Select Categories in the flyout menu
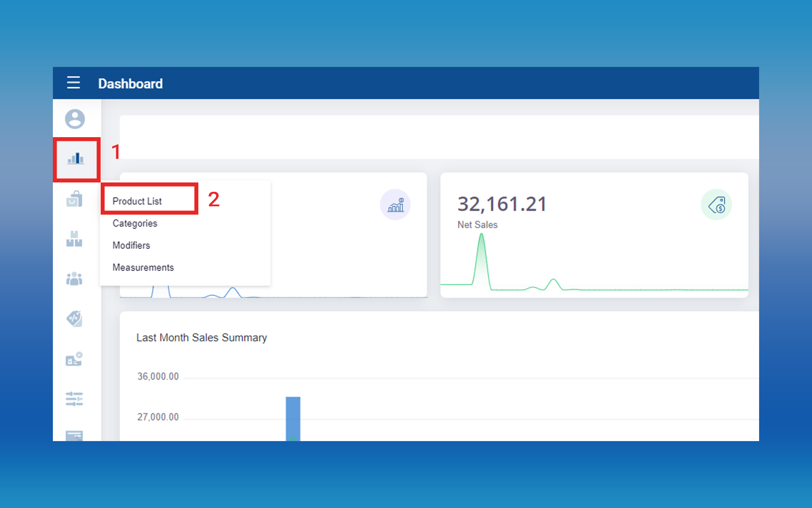The image size is (812, 508). click(x=134, y=223)
